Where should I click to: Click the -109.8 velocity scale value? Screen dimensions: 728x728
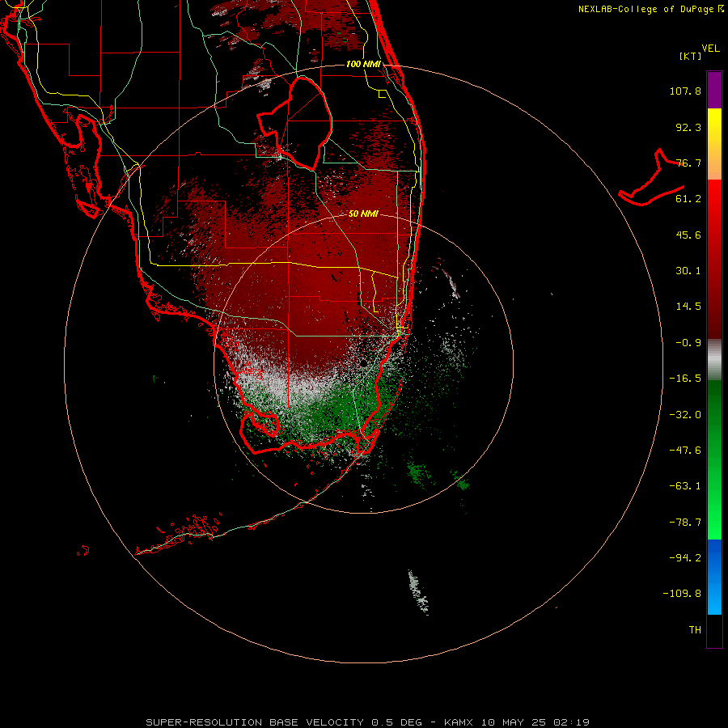[x=682, y=594]
